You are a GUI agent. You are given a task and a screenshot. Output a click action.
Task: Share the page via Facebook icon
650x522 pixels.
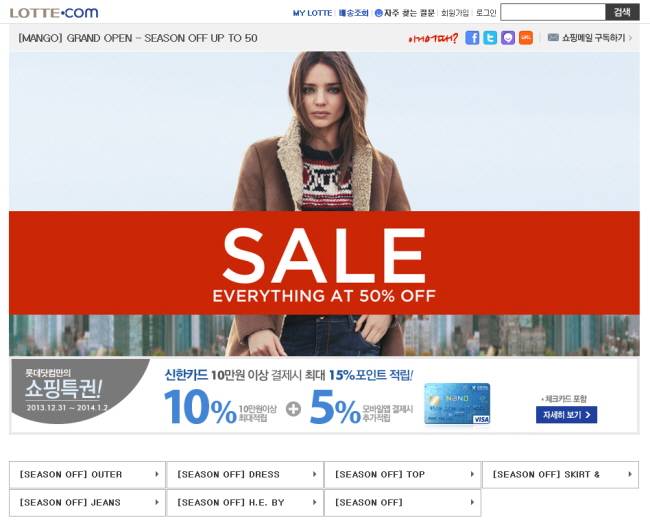coord(472,38)
